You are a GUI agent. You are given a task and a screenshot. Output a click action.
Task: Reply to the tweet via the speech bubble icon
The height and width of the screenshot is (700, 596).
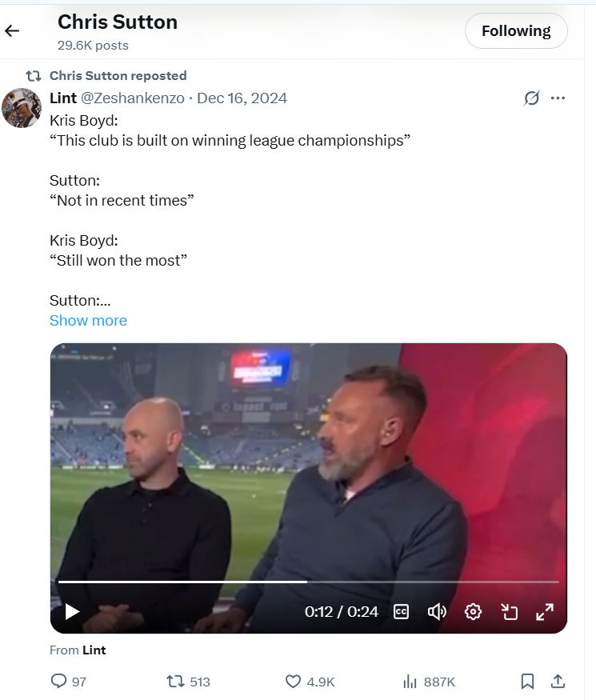60,682
